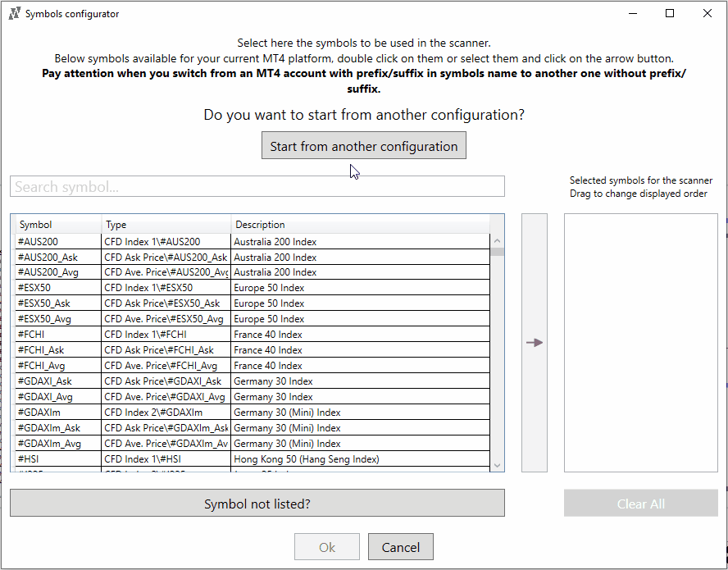Select the #HSI symbol row
The height and width of the screenshot is (570, 728).
253,459
